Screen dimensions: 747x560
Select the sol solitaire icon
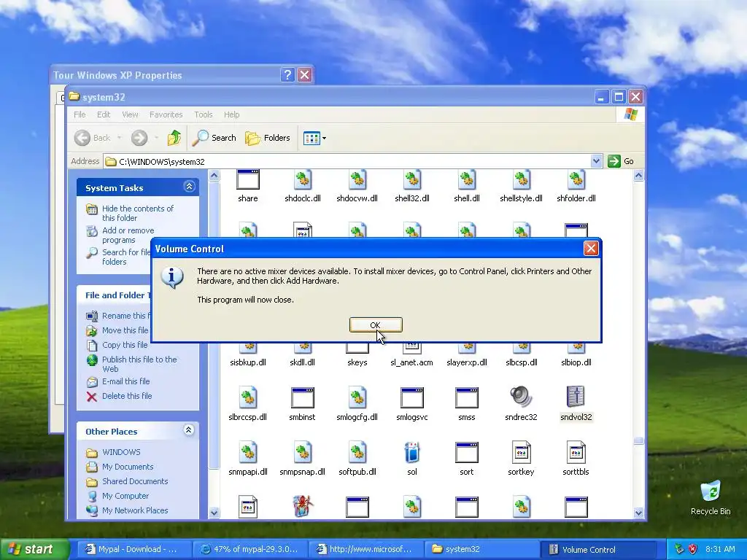coord(411,452)
